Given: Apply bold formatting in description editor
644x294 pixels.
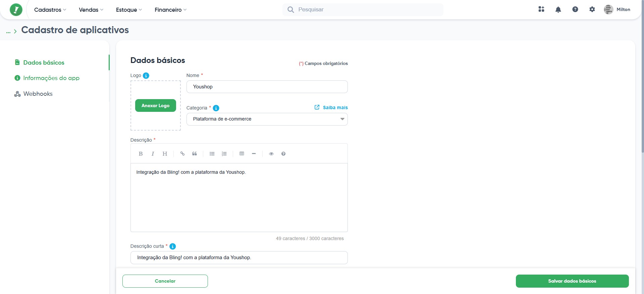Looking at the screenshot, I should [141, 154].
